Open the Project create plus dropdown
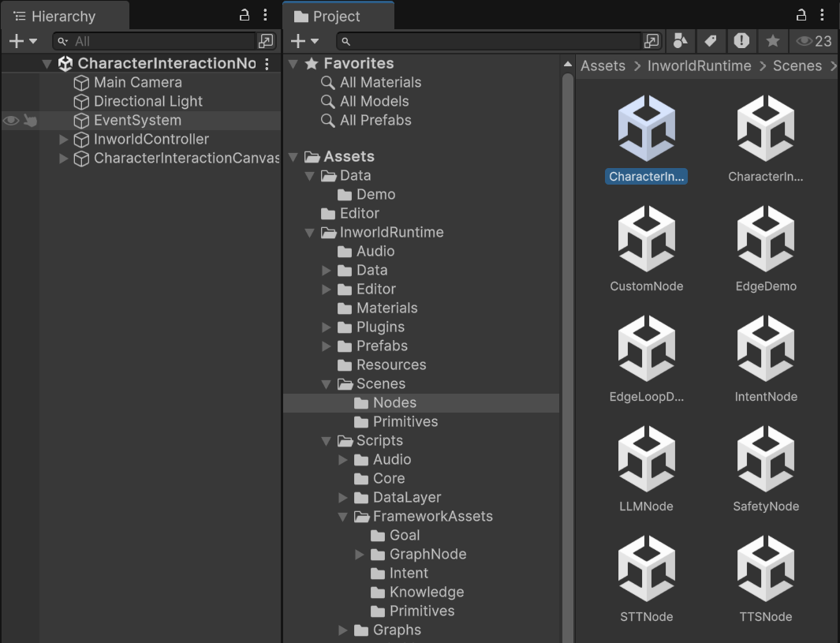The image size is (840, 643). pos(304,41)
